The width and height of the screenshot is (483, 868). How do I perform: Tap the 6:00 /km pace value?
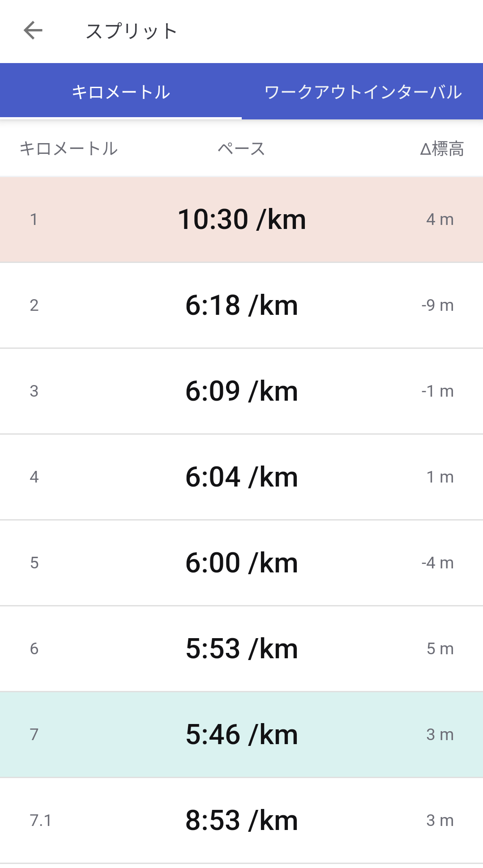[x=241, y=563]
